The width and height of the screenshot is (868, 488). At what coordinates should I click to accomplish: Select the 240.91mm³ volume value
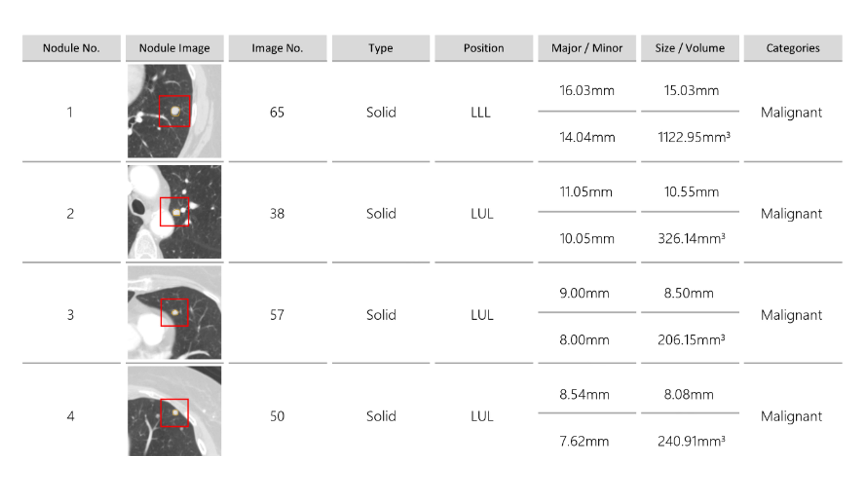coord(691,441)
